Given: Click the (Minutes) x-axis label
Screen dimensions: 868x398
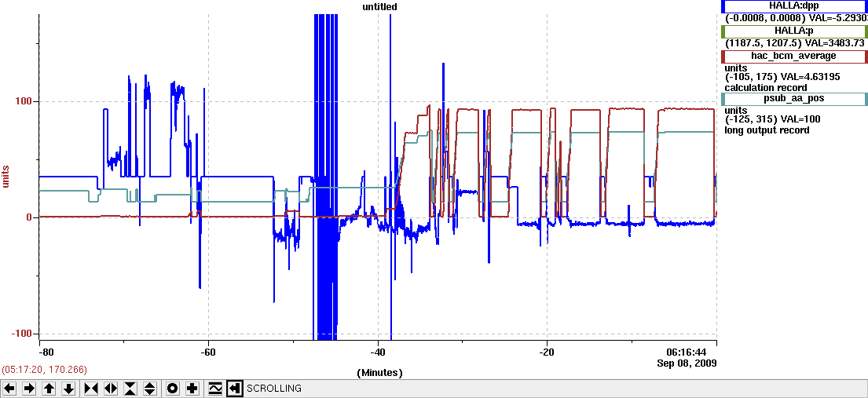Looking at the screenshot, I should tap(379, 372).
